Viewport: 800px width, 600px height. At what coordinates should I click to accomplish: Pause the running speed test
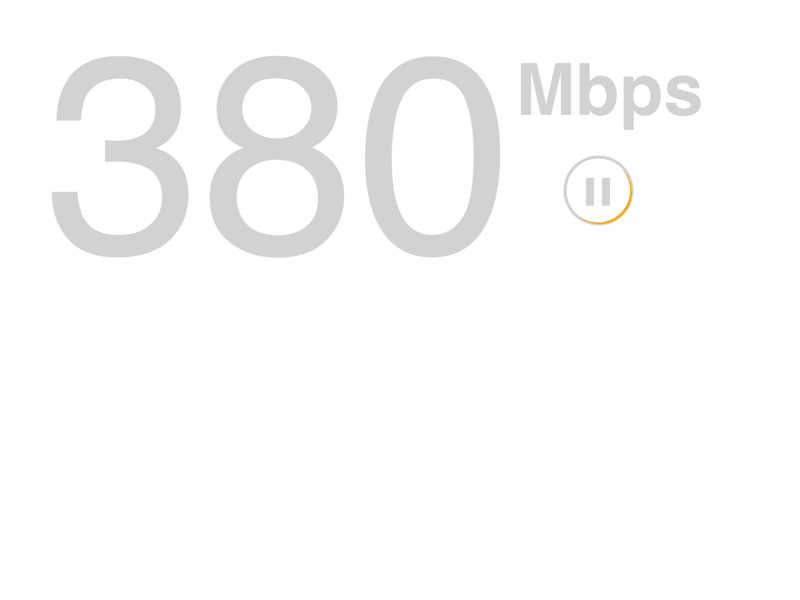(x=598, y=190)
